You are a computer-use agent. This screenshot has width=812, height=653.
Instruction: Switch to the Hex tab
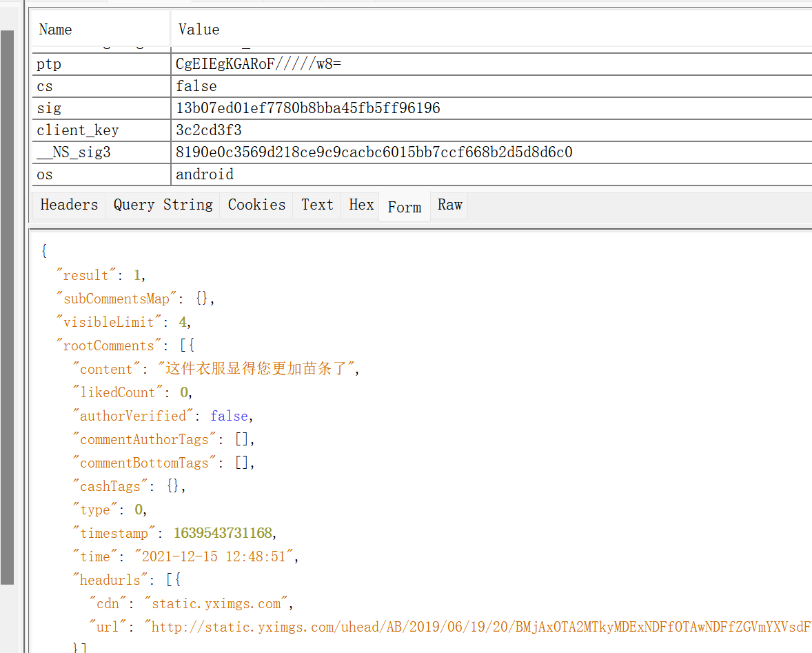pyautogui.click(x=361, y=205)
